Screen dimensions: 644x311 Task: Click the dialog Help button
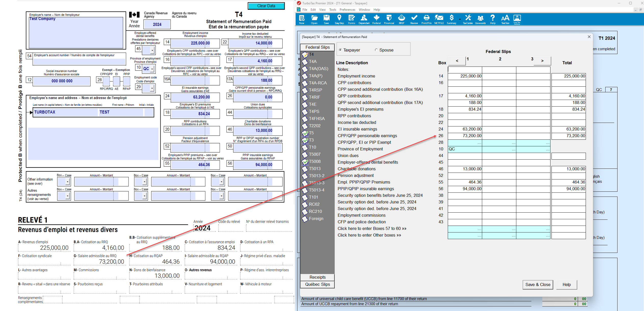tap(567, 284)
